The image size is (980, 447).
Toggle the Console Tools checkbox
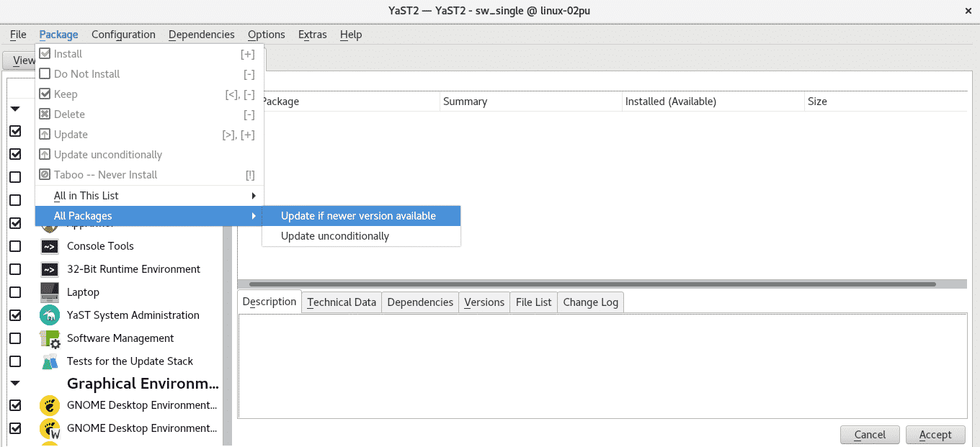15,246
